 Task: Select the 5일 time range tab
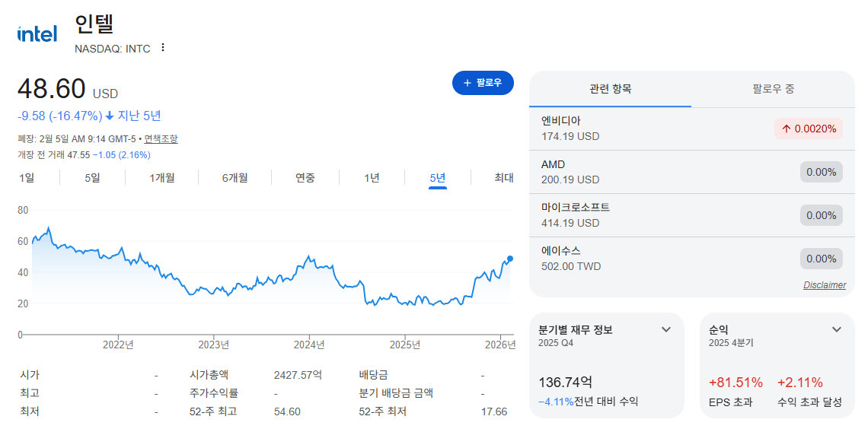tap(92, 177)
